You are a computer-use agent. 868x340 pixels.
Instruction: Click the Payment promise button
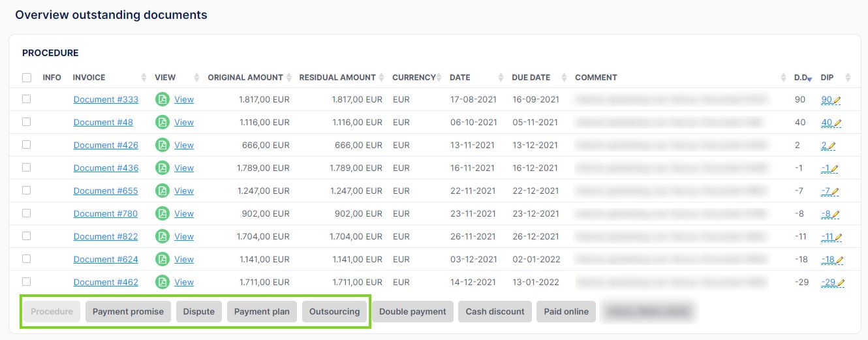(x=128, y=311)
